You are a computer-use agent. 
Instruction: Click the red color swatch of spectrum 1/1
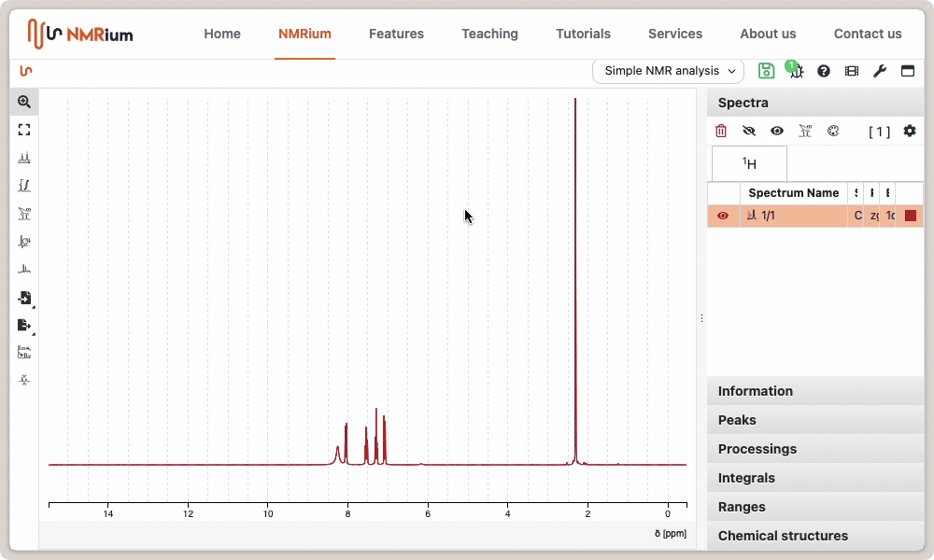click(x=911, y=216)
